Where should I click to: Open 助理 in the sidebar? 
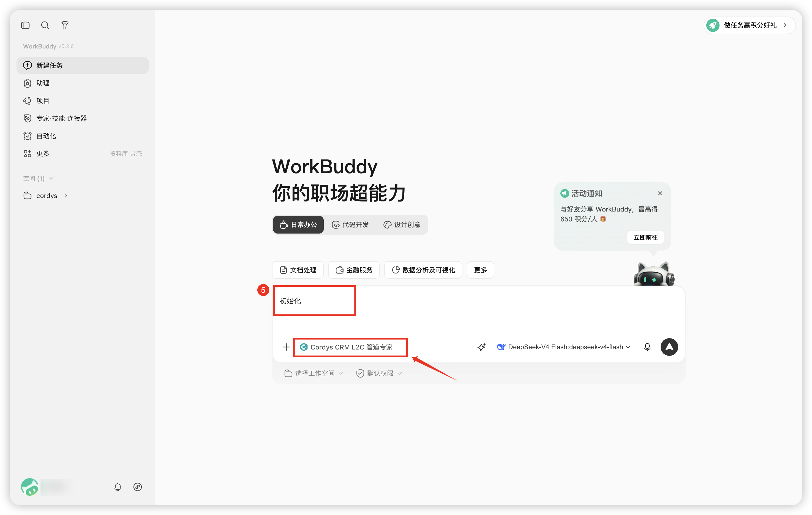point(83,83)
